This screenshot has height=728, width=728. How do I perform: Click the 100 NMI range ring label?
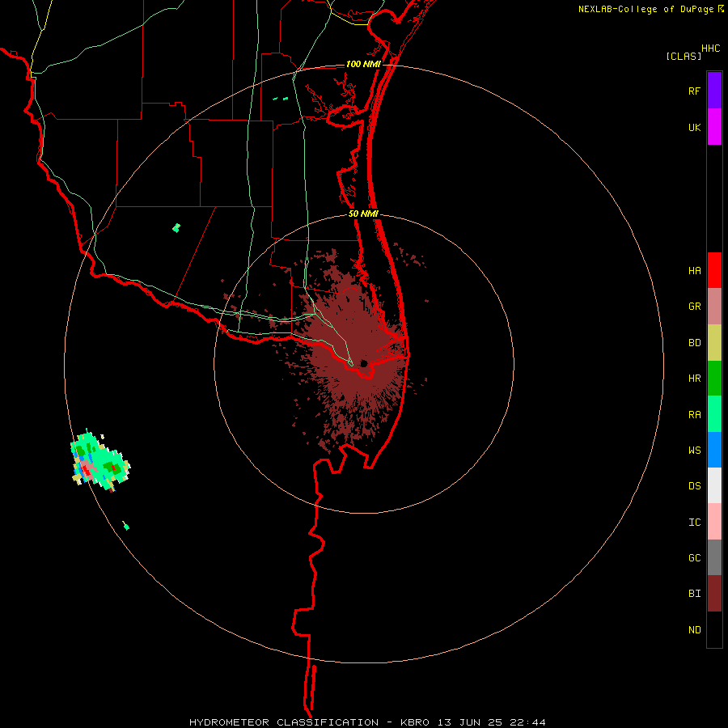pyautogui.click(x=363, y=64)
